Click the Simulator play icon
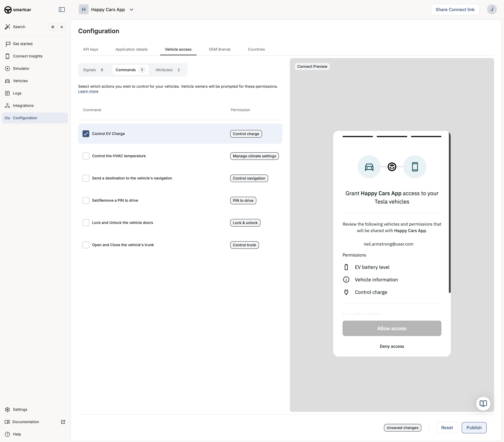The image size is (504, 442). pyautogui.click(x=7, y=69)
